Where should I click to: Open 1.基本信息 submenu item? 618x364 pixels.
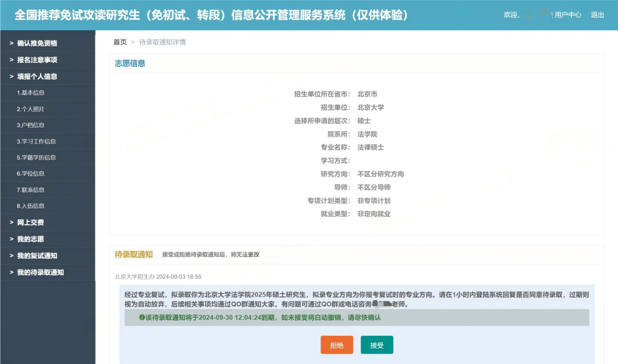31,93
